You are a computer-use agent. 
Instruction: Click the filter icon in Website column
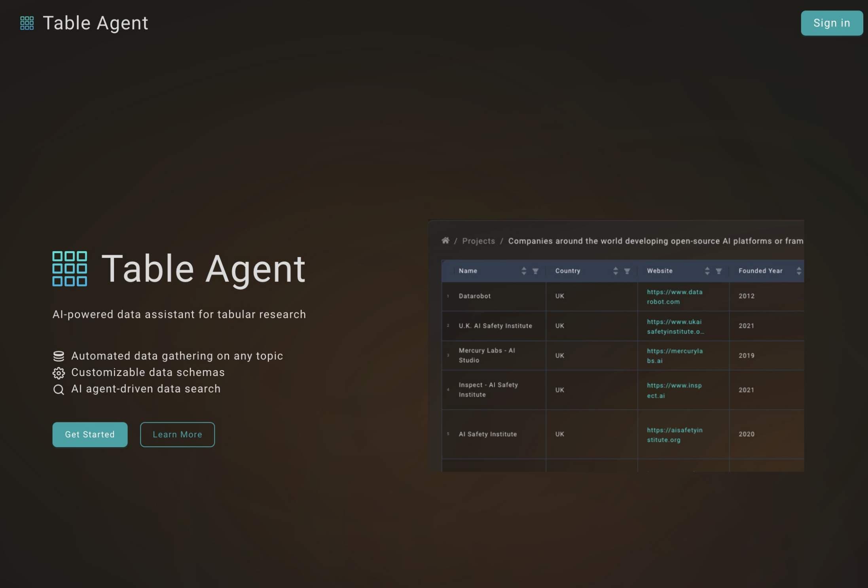click(x=718, y=271)
